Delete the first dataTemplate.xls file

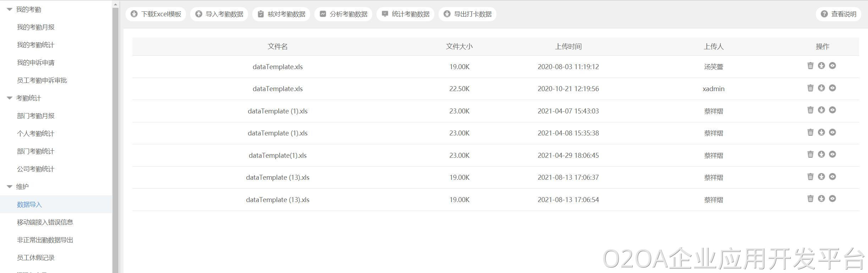pos(810,66)
